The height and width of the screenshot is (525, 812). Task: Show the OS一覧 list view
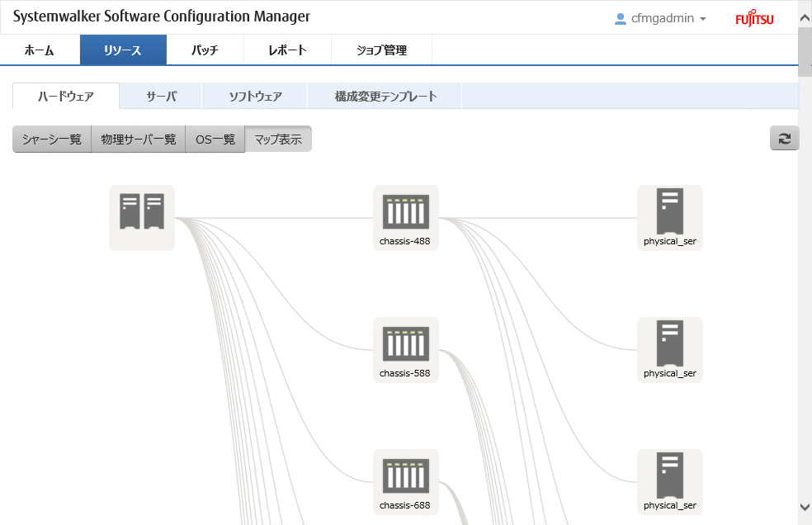(x=215, y=139)
